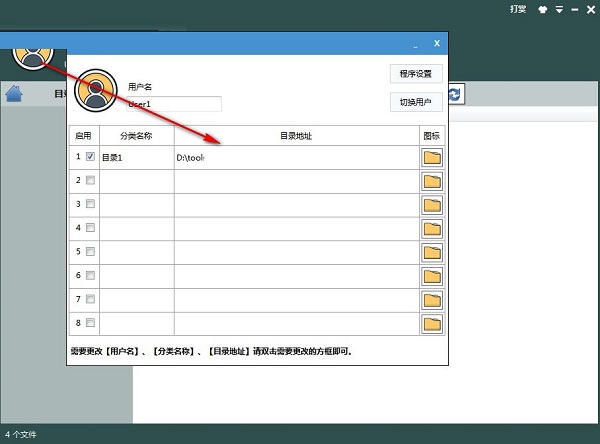
Task: Click the empty category name cell in row 2
Action: (137, 181)
